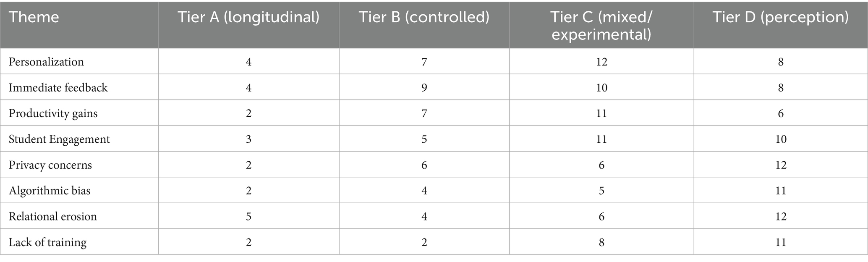Click the Lack of training row label

[47, 242]
